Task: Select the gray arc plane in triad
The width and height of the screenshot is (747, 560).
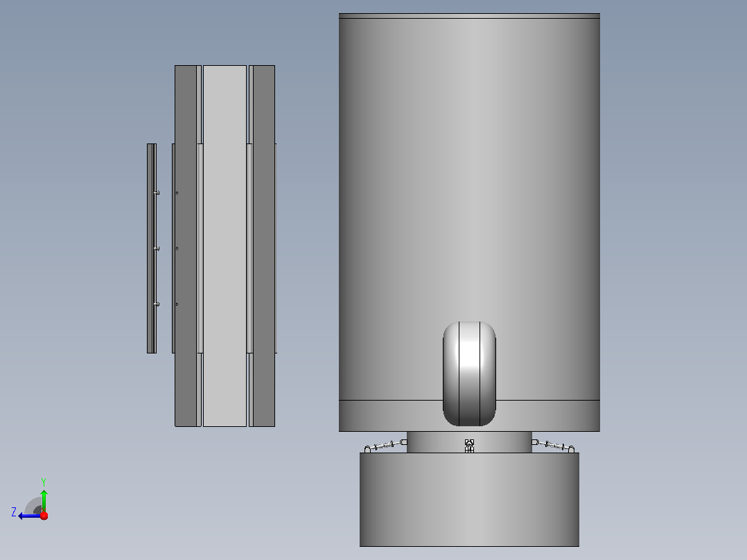Action: [x=33, y=506]
